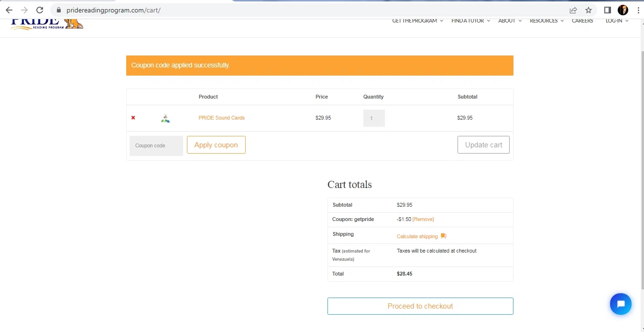This screenshot has width=644, height=332.
Task: Click the $29.95 value in Price column
Action: pyautogui.click(x=323, y=118)
